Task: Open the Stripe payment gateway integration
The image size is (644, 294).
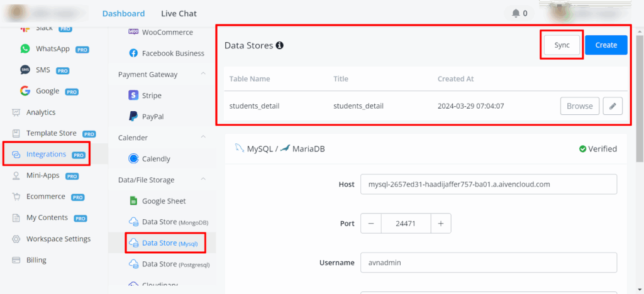Action: (152, 95)
